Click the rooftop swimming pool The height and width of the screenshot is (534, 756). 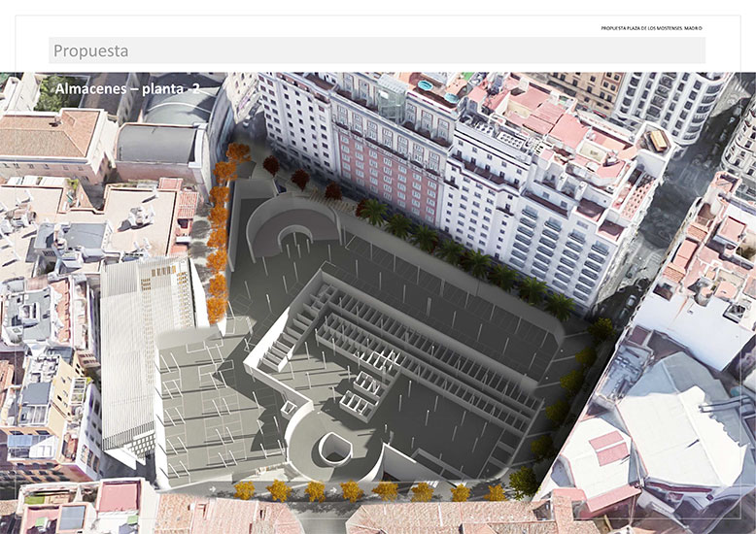[426, 87]
